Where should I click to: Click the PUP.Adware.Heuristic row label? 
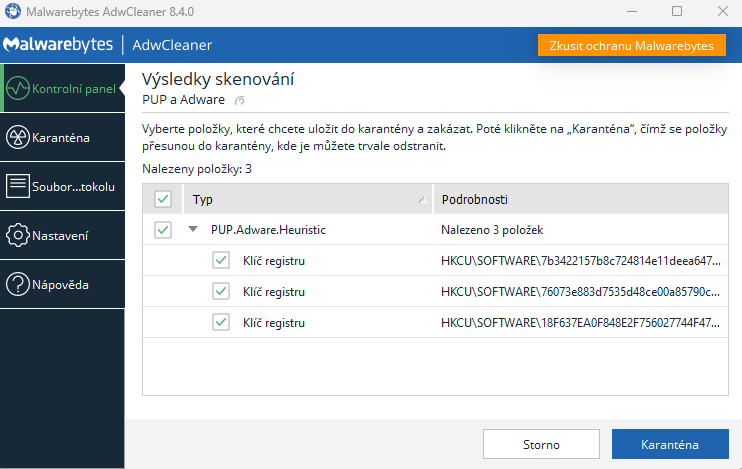tap(268, 230)
